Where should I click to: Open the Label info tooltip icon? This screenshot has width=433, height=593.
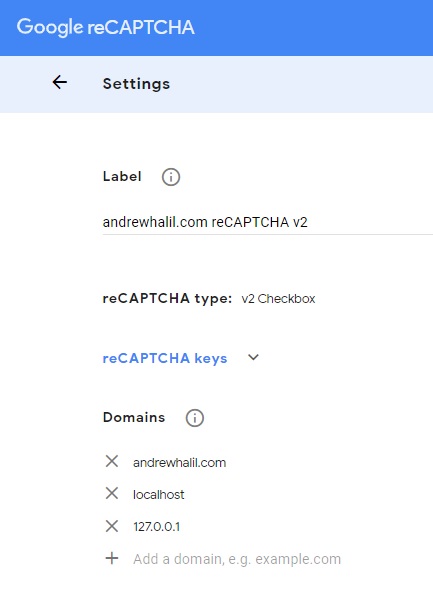[171, 177]
